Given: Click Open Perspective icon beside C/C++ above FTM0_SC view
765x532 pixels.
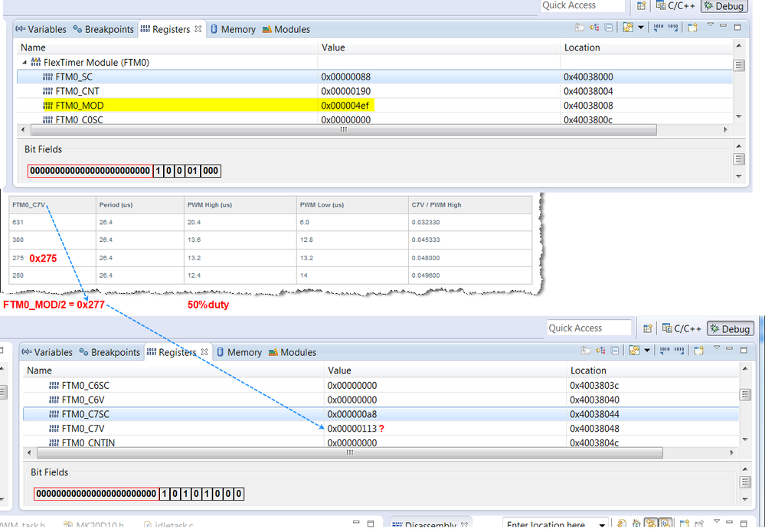Looking at the screenshot, I should pos(641,6).
